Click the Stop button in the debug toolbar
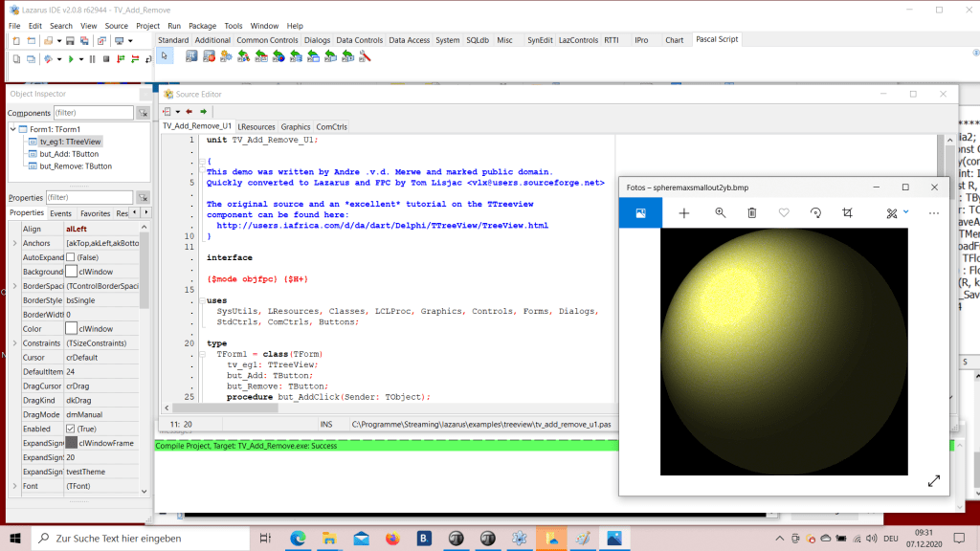The height and width of the screenshot is (551, 980). (105, 59)
